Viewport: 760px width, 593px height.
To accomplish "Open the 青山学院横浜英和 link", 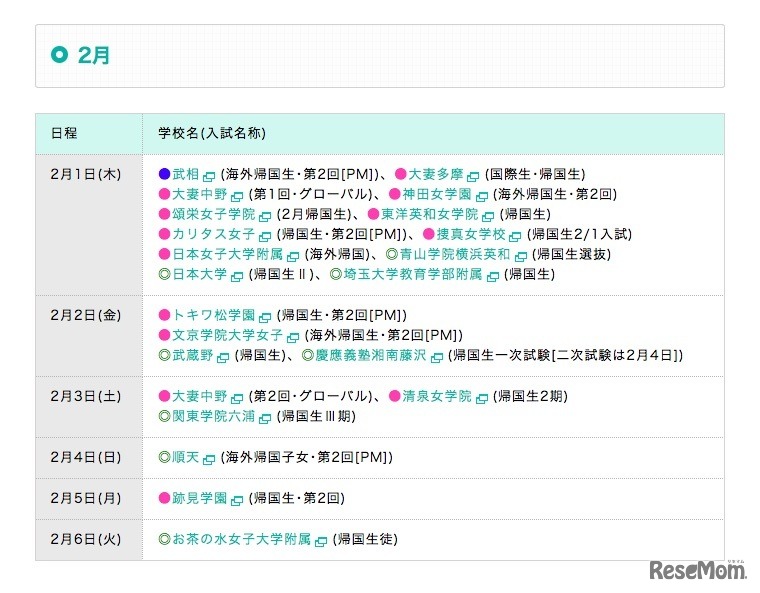I will pyautogui.click(x=455, y=254).
